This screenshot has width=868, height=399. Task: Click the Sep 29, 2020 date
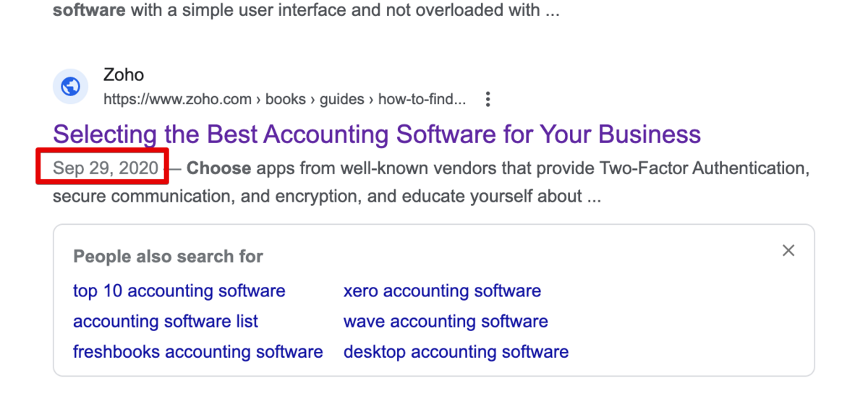pyautogui.click(x=106, y=168)
